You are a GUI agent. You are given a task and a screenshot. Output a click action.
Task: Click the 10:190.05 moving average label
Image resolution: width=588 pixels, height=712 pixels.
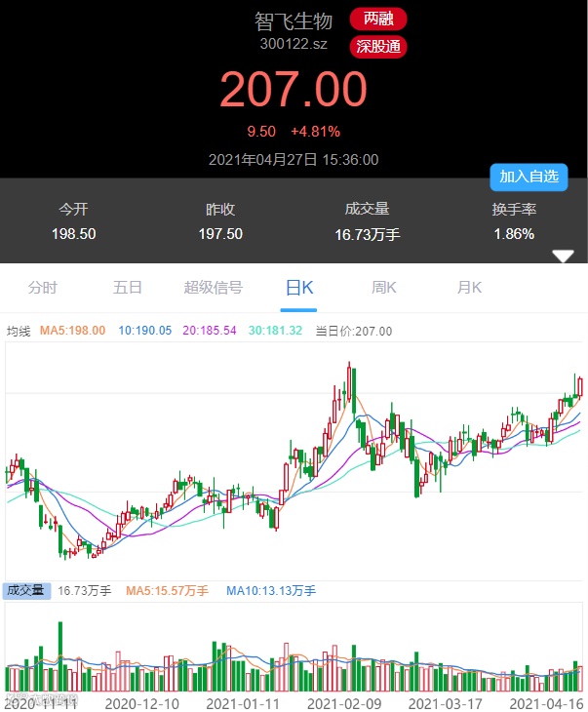pyautogui.click(x=145, y=331)
